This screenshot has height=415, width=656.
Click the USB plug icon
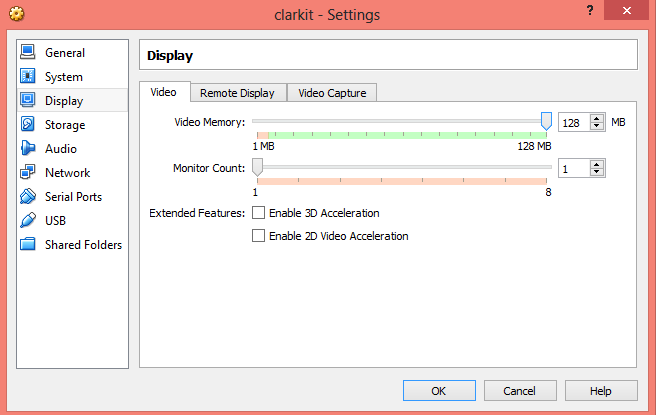tap(28, 220)
